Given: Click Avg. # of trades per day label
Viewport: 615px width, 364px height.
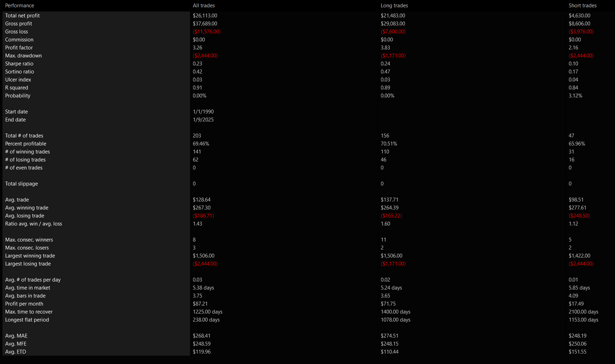Looking at the screenshot, I should pyautogui.click(x=33, y=280).
